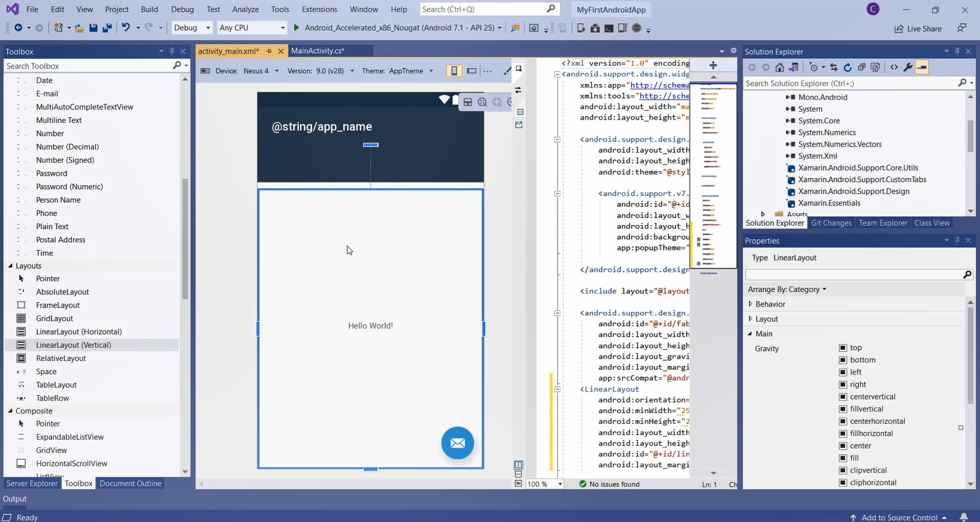Enable the 'centervertical' gravity option
This screenshot has width=980, height=522.
coord(842,397)
